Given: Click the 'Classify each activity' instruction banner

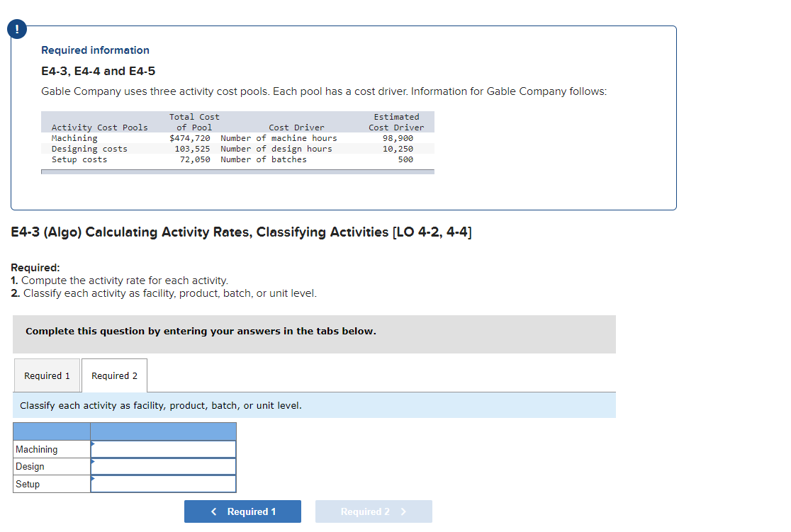Looking at the screenshot, I should click(x=314, y=405).
